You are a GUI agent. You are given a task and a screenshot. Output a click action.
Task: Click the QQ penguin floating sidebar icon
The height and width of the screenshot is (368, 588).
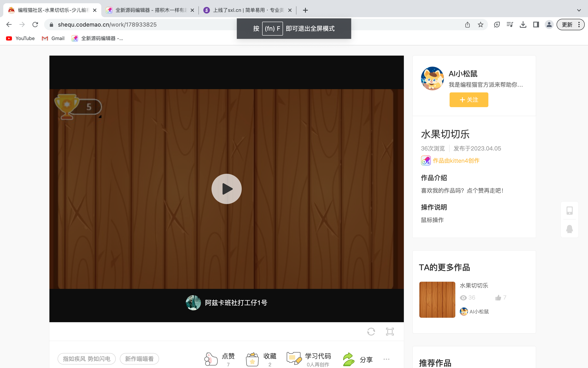[x=570, y=229]
